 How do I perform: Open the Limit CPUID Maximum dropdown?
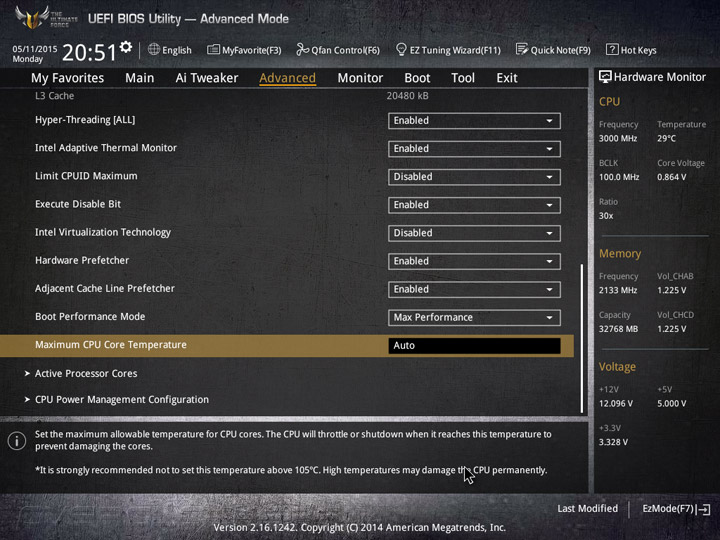474,177
